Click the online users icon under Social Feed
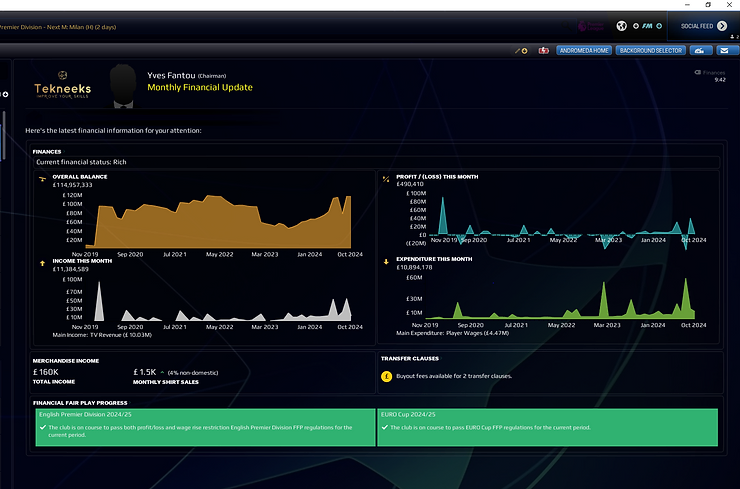 point(734,37)
